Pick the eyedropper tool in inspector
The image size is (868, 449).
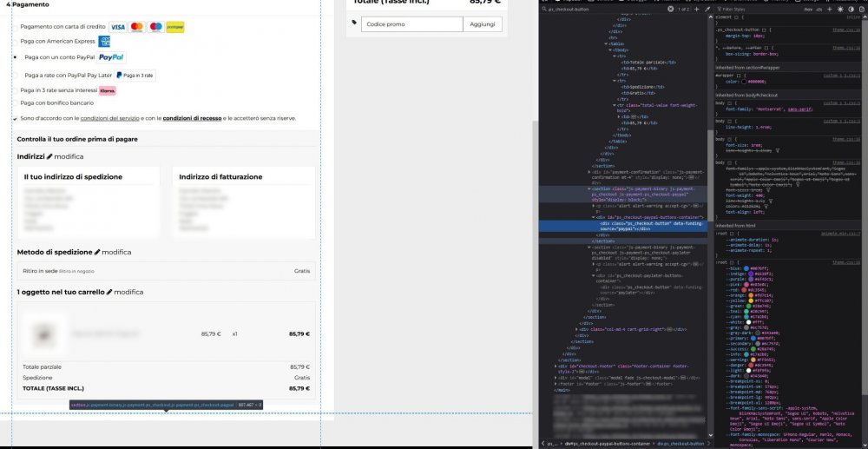[x=707, y=10]
